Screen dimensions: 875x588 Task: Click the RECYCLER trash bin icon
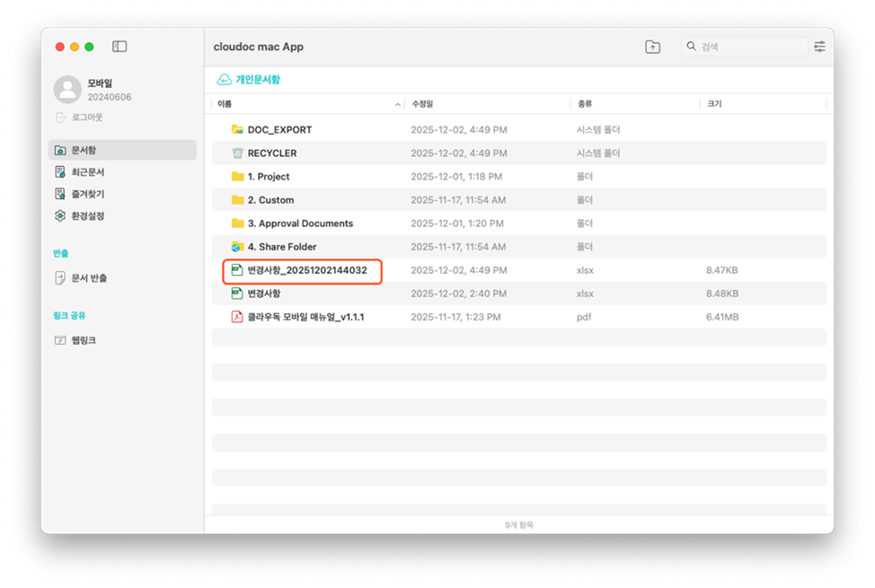tap(237, 154)
